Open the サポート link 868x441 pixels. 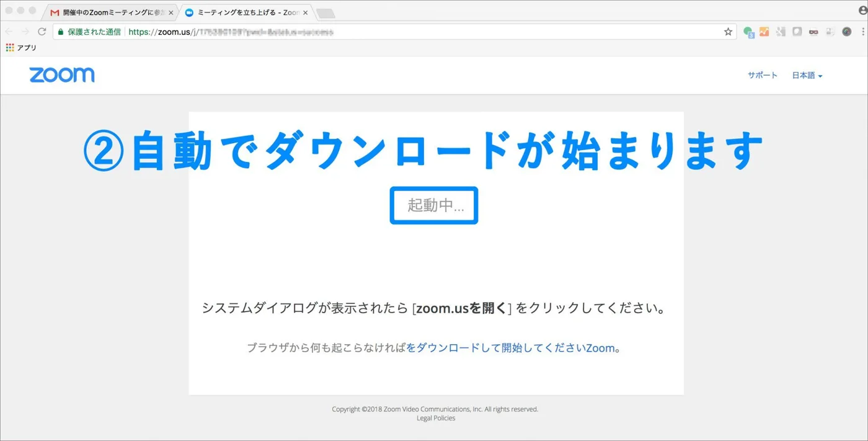[763, 75]
